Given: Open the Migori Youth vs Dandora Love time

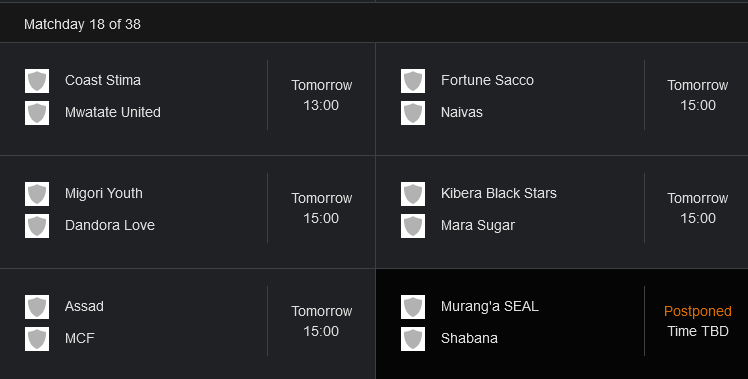Looking at the screenshot, I should point(322,208).
